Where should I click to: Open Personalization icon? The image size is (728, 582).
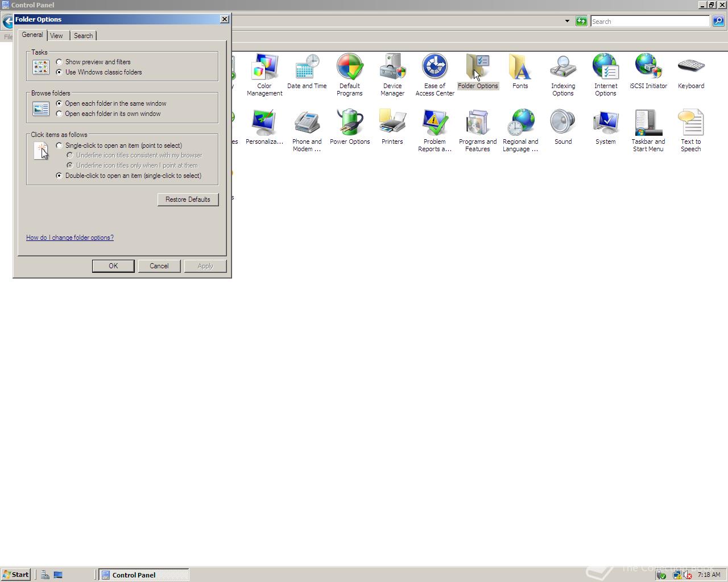point(264,127)
